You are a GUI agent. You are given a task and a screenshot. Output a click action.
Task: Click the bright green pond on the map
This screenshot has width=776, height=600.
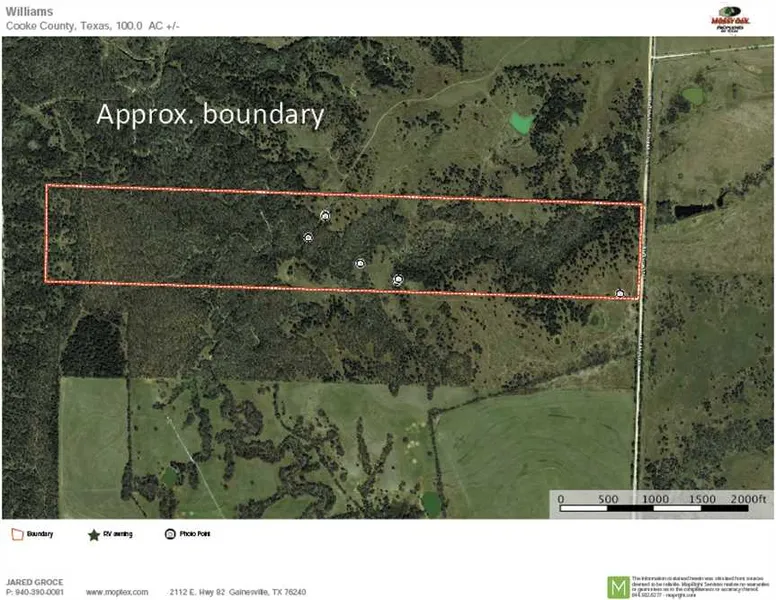(x=519, y=123)
